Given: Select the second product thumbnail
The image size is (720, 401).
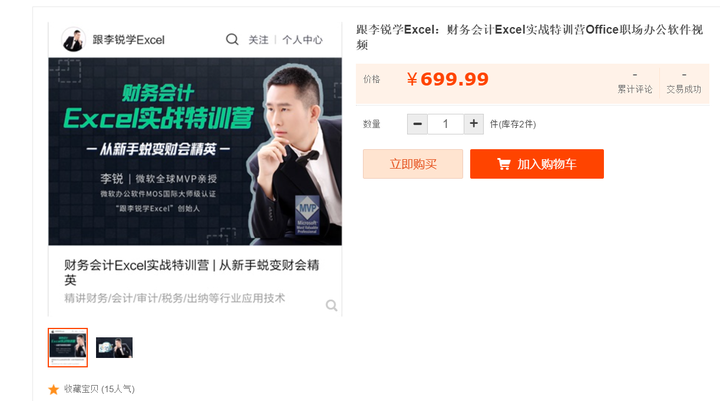Looking at the screenshot, I should (114, 347).
